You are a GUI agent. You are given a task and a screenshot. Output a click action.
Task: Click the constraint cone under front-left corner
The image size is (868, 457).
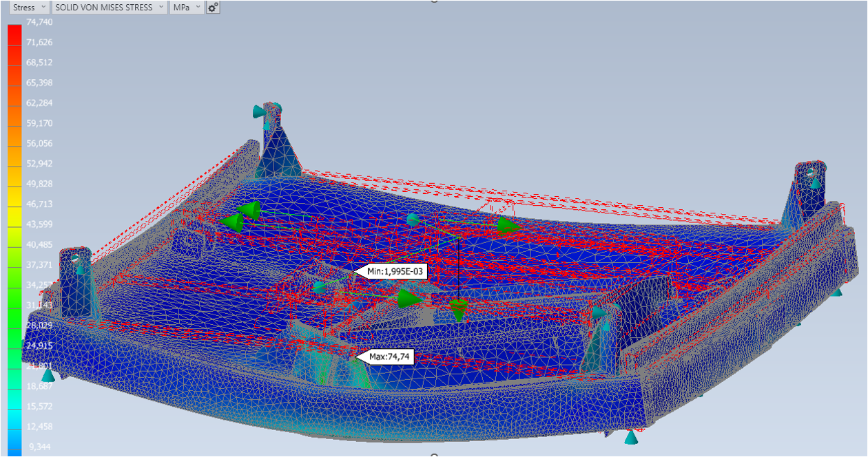pos(48,375)
